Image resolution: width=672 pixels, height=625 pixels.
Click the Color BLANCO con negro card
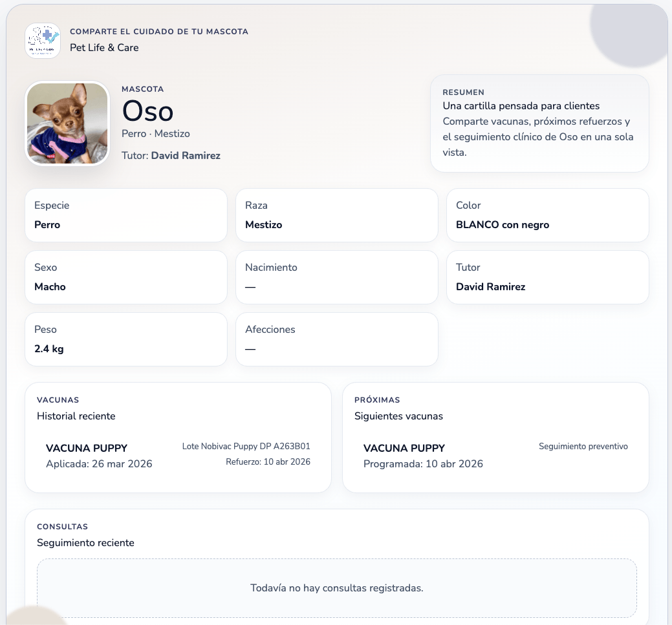(x=547, y=215)
